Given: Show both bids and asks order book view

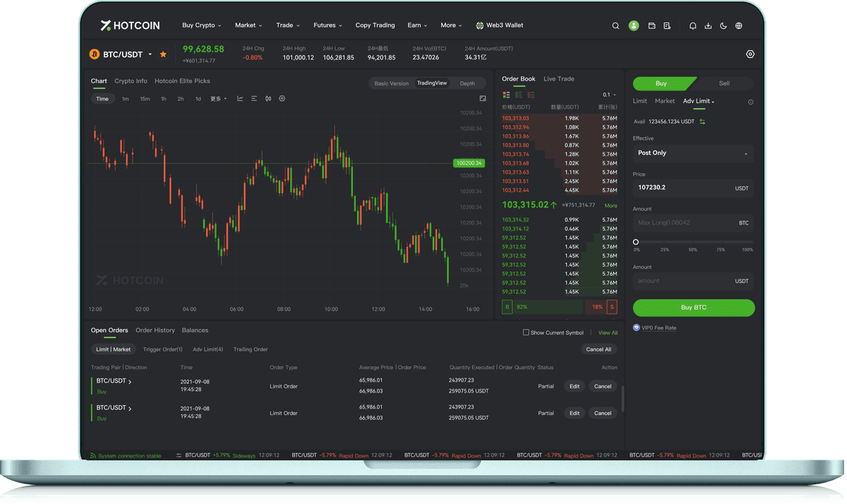Looking at the screenshot, I should click(x=506, y=95).
